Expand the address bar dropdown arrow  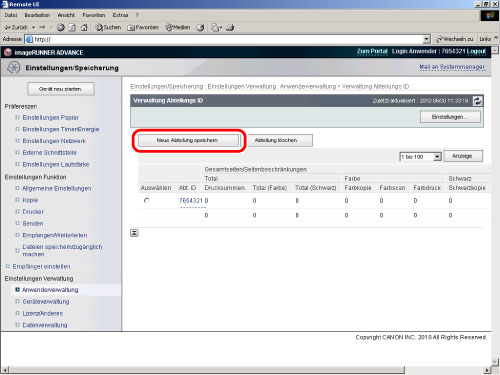[426, 39]
